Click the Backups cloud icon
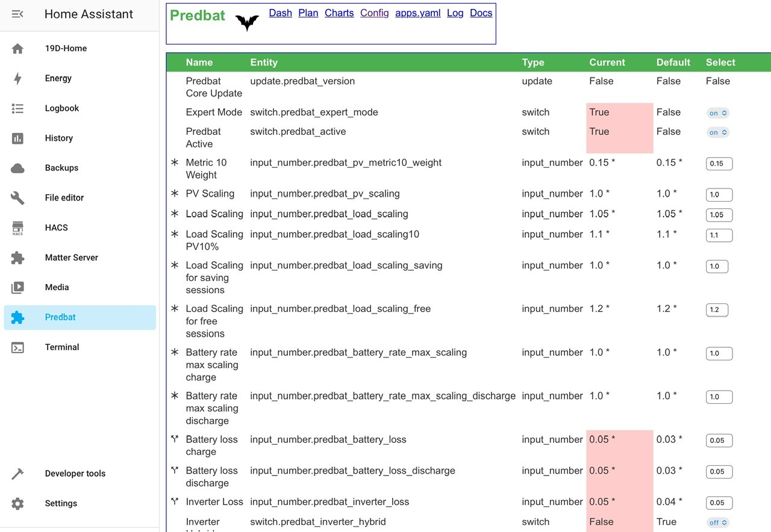Image resolution: width=771 pixels, height=532 pixels. (17, 168)
